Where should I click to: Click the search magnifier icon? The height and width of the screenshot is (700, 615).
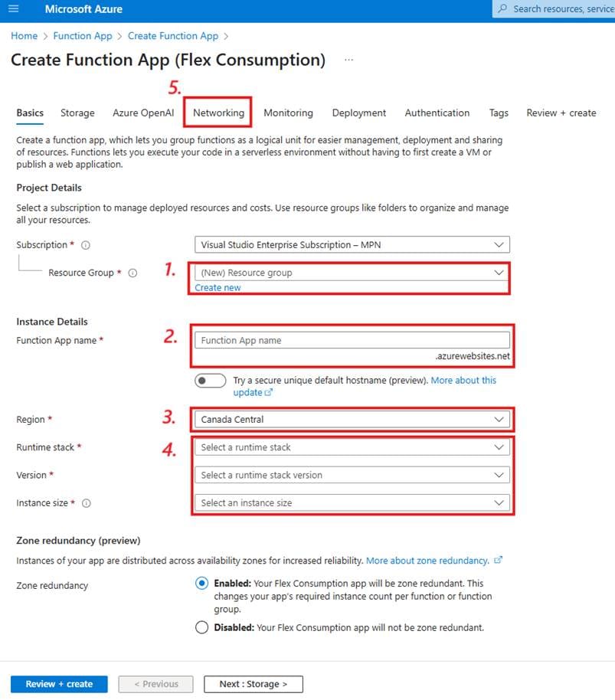click(502, 9)
